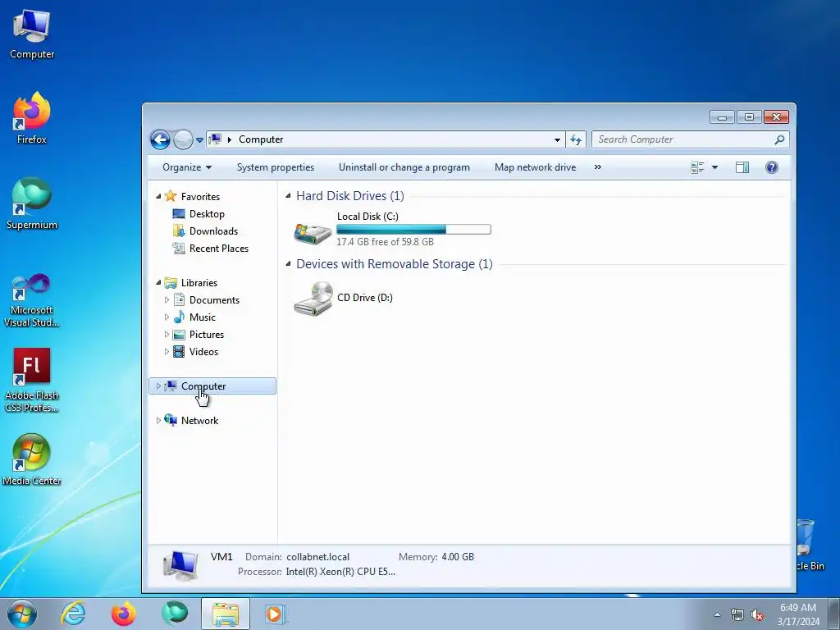
Task: Click Uninstall or change a program
Action: coord(404,167)
